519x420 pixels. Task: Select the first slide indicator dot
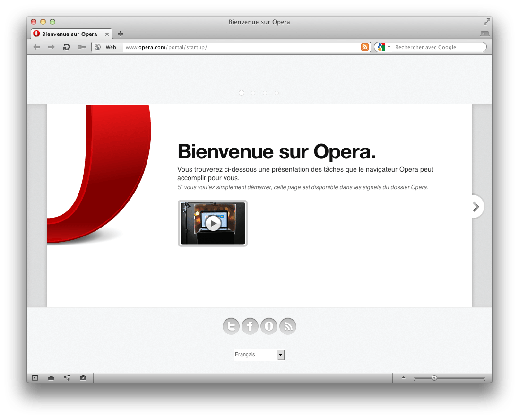coord(242,93)
